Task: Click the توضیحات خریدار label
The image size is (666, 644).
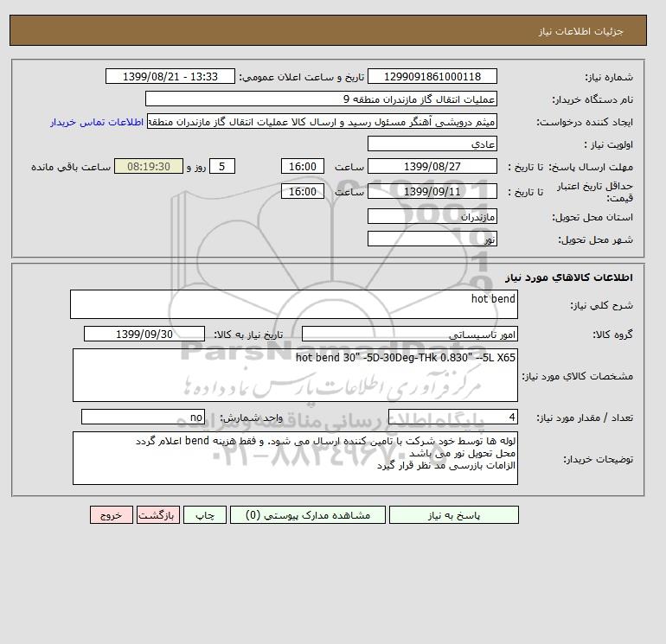Action: [x=598, y=459]
